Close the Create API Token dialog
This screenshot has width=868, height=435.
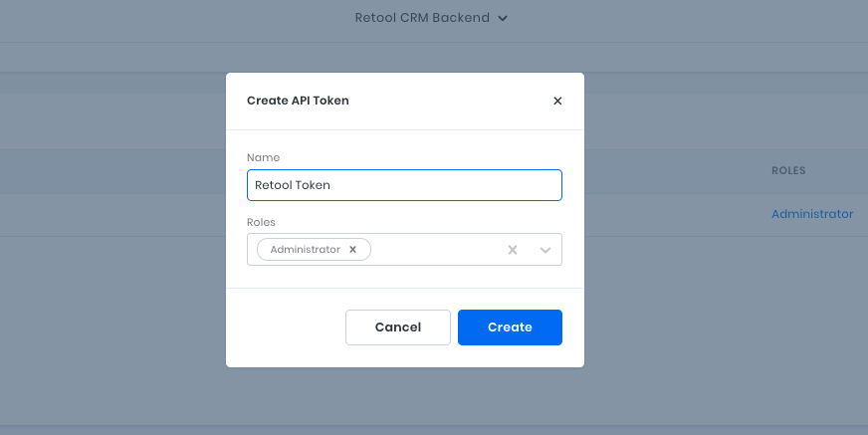click(557, 101)
